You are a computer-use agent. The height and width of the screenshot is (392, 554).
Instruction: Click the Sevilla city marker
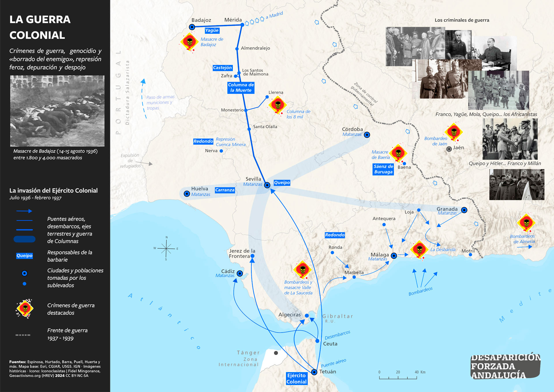[x=267, y=185]
